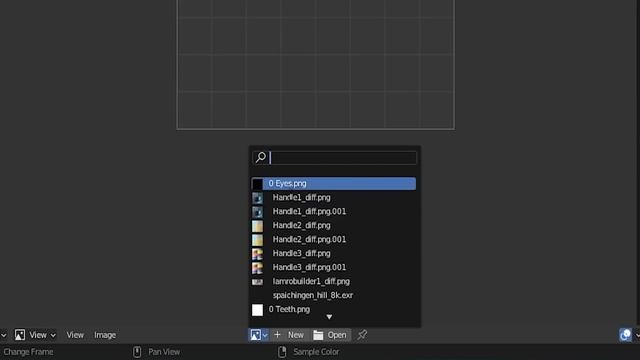Viewport: 640px width, 360px height.
Task: Click the Handle3_diff.png.001 thumbnail icon
Action: point(257,268)
